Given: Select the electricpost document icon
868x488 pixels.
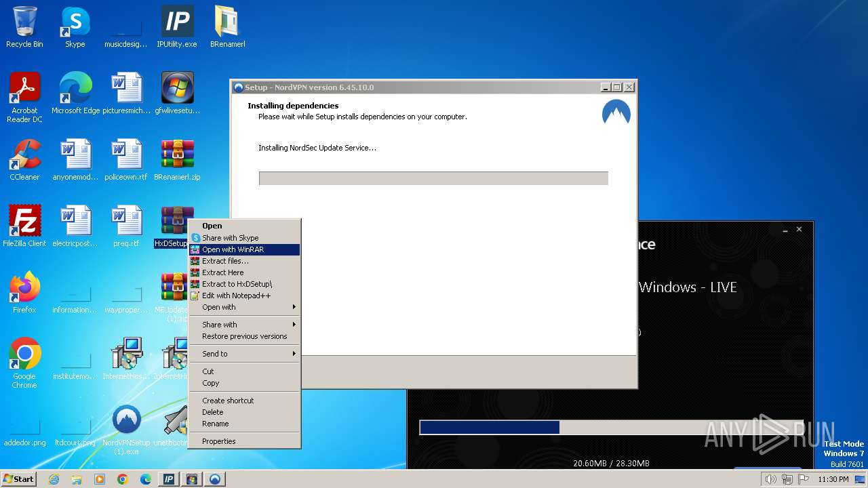Looking at the screenshot, I should [75, 226].
